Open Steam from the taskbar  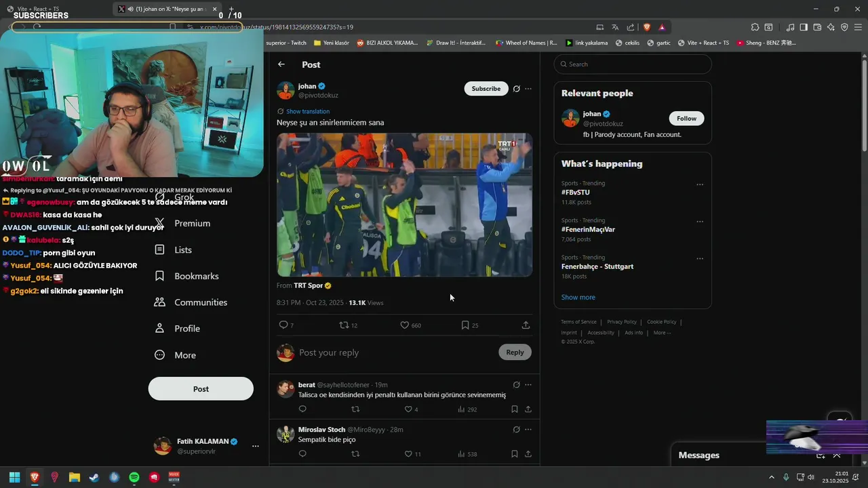pos(94,478)
